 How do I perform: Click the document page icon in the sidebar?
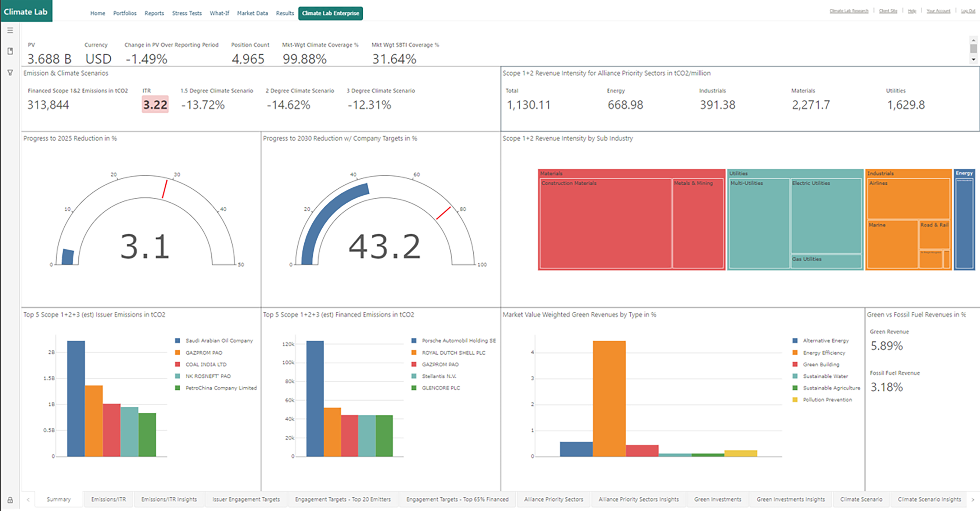coord(10,51)
